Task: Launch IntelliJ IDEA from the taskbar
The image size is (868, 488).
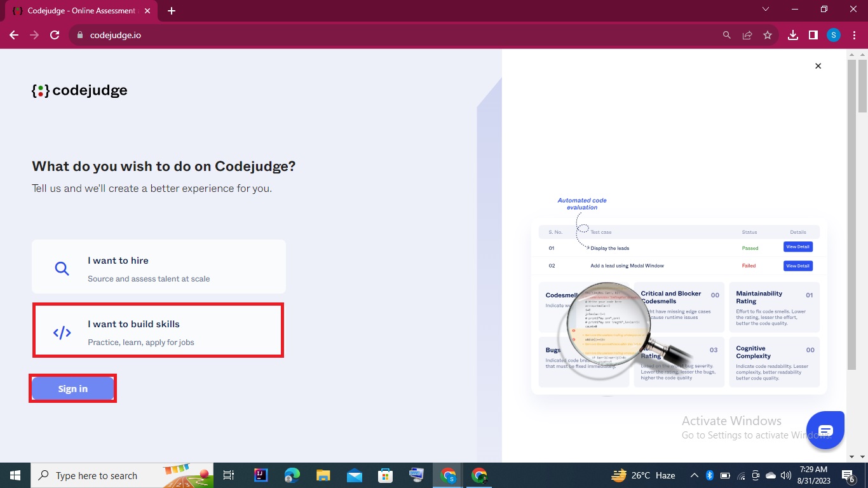Action: 261,475
